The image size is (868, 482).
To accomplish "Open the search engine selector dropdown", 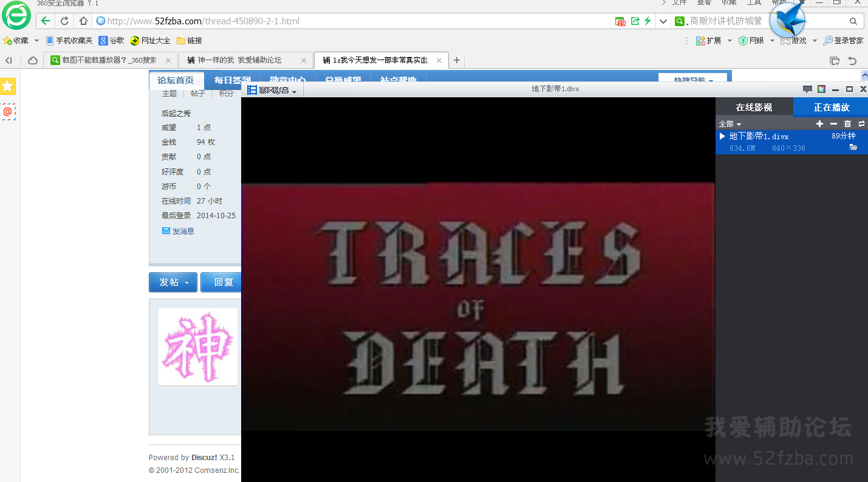I will pyautogui.click(x=682, y=21).
